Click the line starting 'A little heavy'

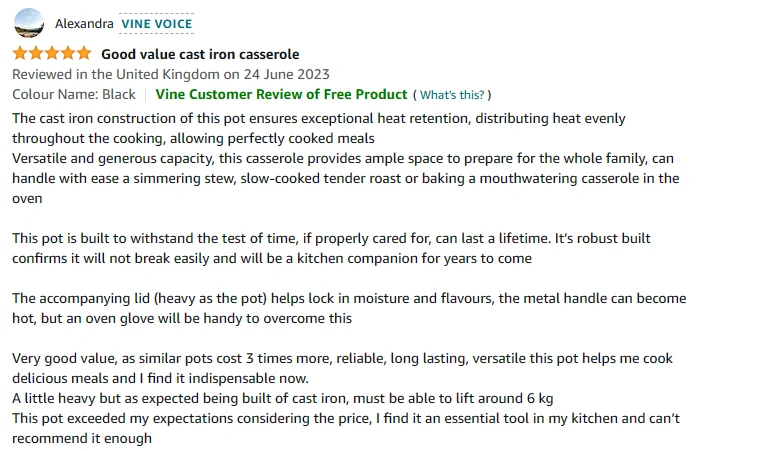coord(290,398)
